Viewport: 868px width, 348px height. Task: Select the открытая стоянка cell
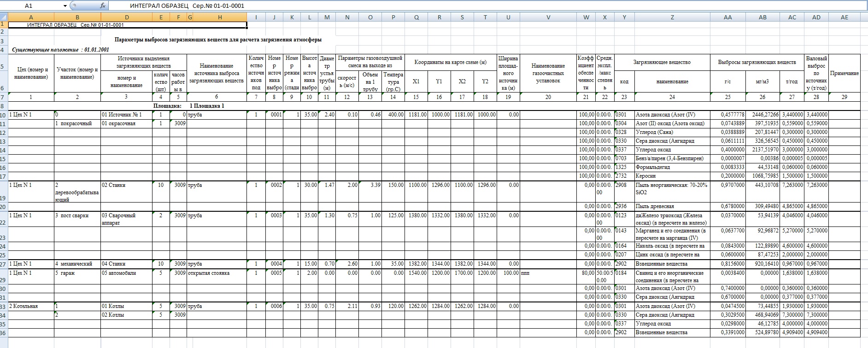[216, 273]
